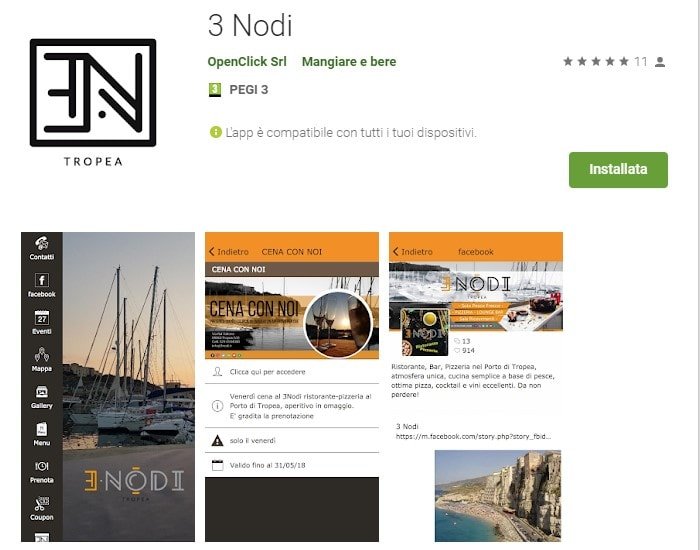Click the five-star rating display
The width and height of the screenshot is (700, 550).
pos(596,62)
